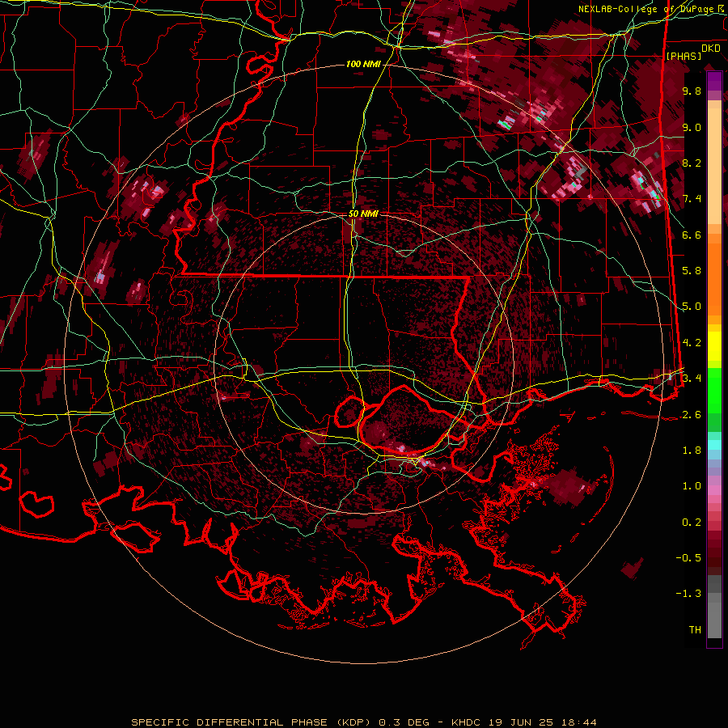Screen dimensions: 728x728
Task: Click the 1.0 legend value
Action: click(692, 486)
